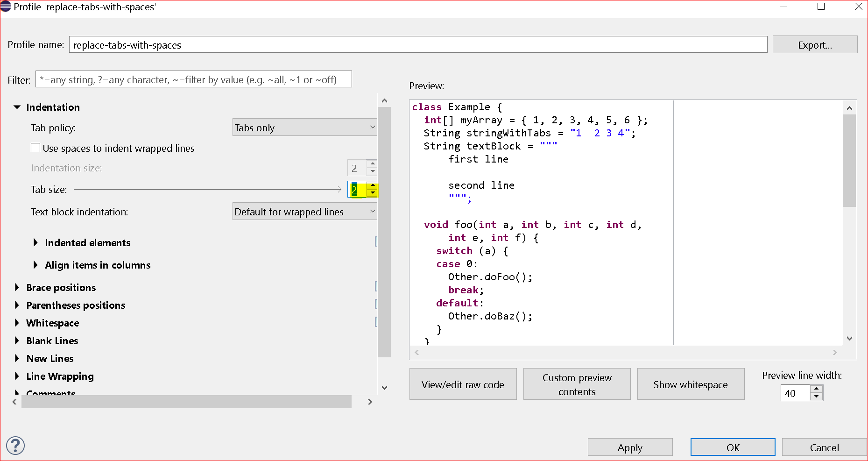Image resolution: width=868 pixels, height=461 pixels.
Task: Open the Custom preview contents editor
Action: pyautogui.click(x=577, y=384)
